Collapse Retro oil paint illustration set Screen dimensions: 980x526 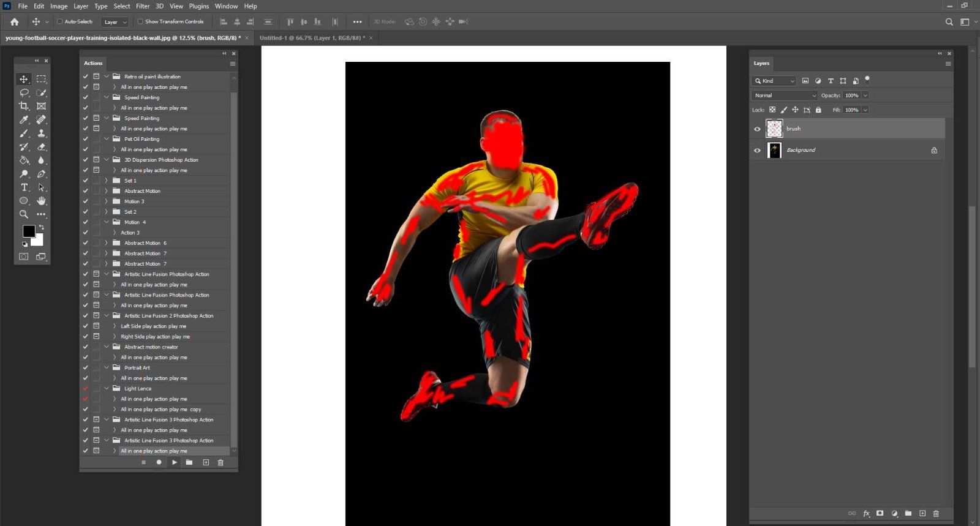(107, 77)
